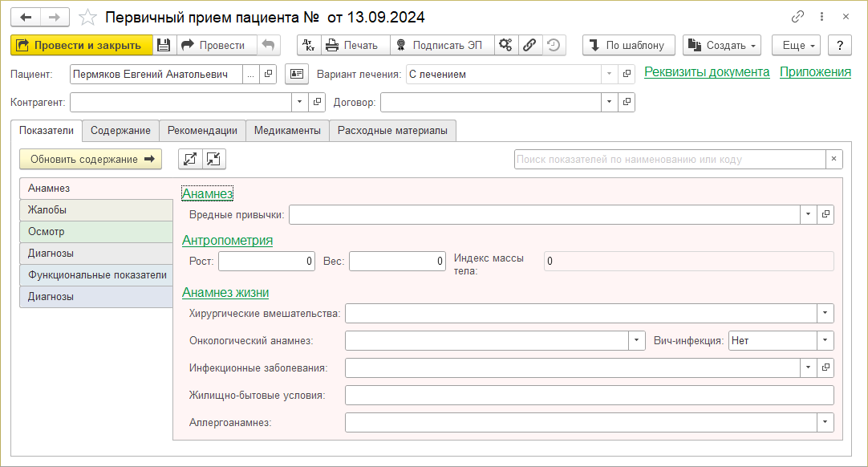
Task: Click the save (floppy disk) icon
Action: [x=164, y=45]
